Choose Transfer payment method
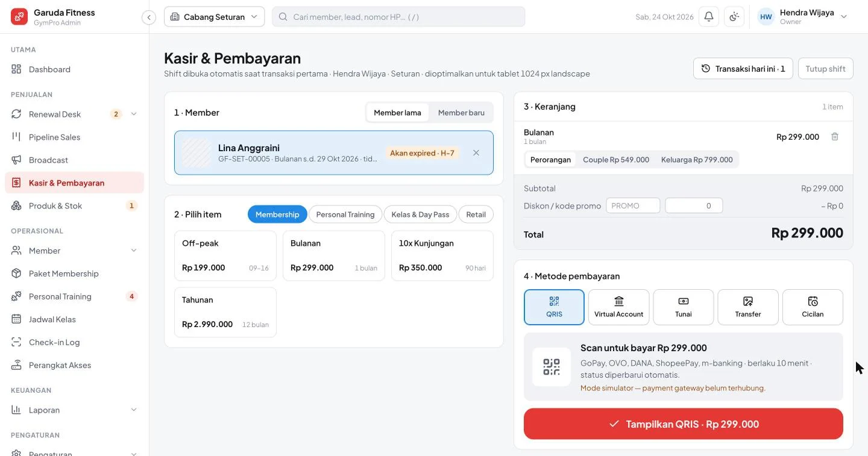 [x=748, y=307]
